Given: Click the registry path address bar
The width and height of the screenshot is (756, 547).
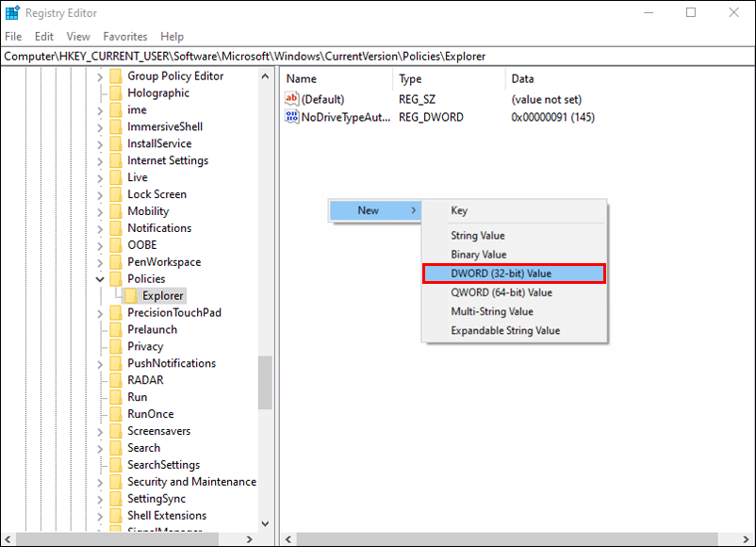Looking at the screenshot, I should (377, 57).
